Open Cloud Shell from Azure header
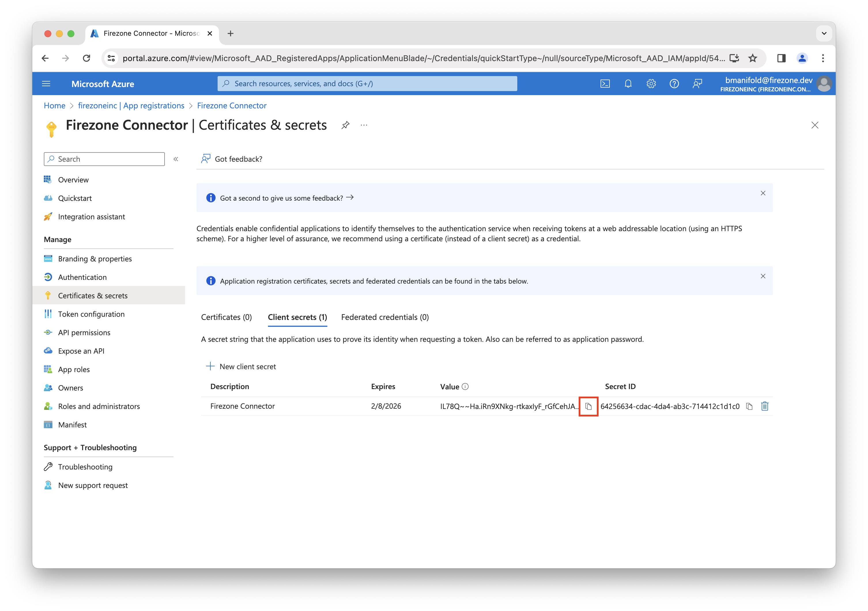This screenshot has height=611, width=868. [605, 84]
